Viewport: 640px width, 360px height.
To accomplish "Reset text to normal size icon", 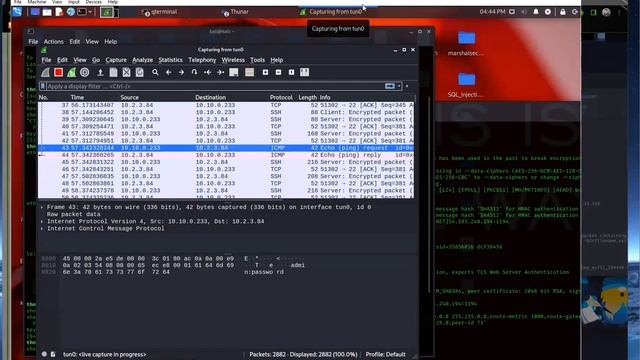I will [x=291, y=72].
